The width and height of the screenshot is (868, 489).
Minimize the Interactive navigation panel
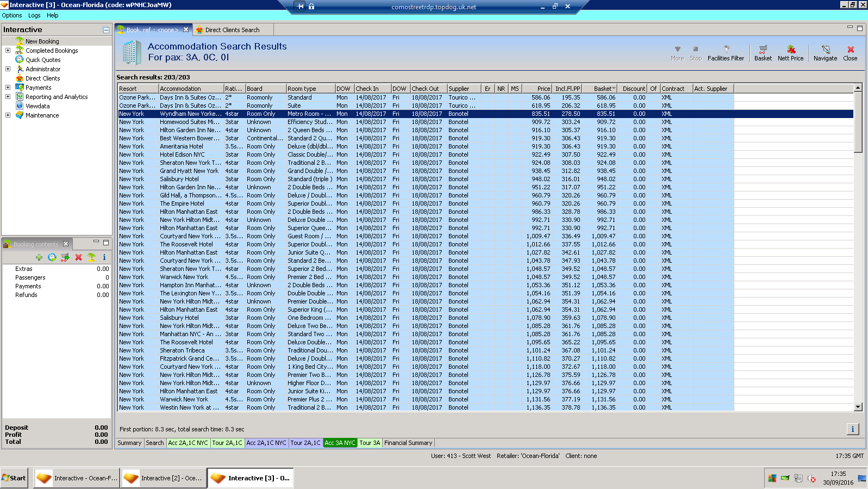tap(106, 30)
